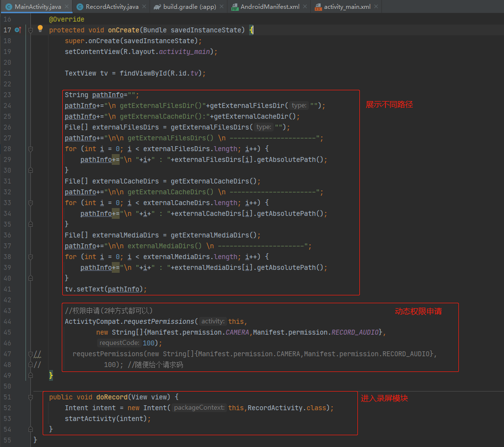Click the "packageContext:" parameter hint
Image resolution: width=504 pixels, height=447 pixels.
coord(199,408)
